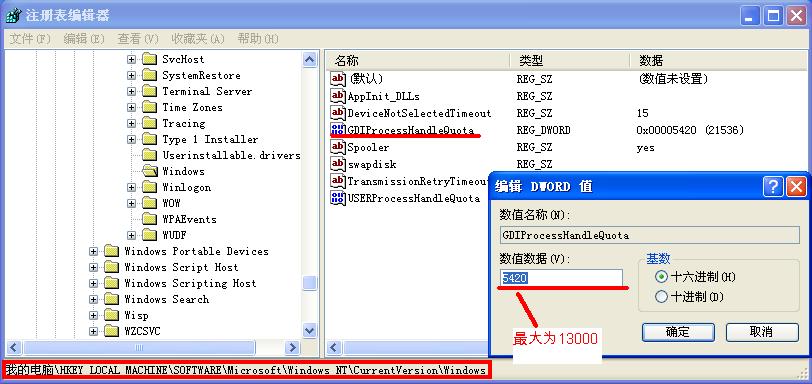Click the tree pane scroll-right arrow
This screenshot has width=812, height=384.
point(293,347)
